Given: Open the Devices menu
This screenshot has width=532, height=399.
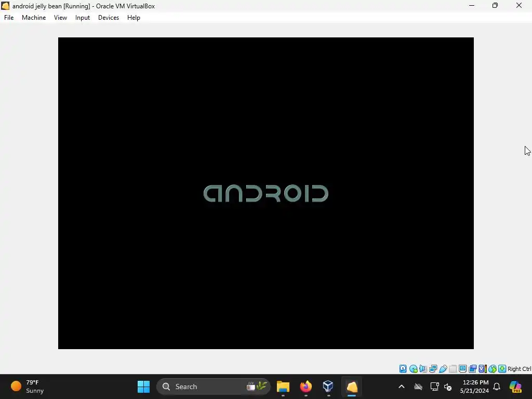Looking at the screenshot, I should [x=109, y=18].
